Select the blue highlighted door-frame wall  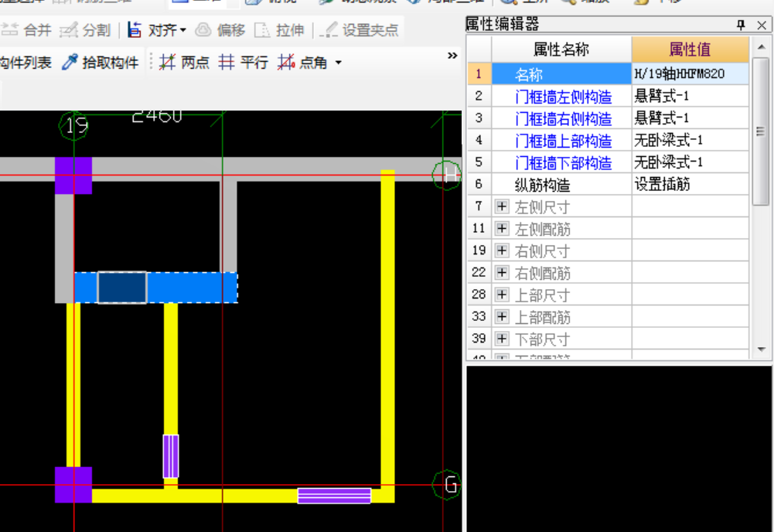pos(193,287)
